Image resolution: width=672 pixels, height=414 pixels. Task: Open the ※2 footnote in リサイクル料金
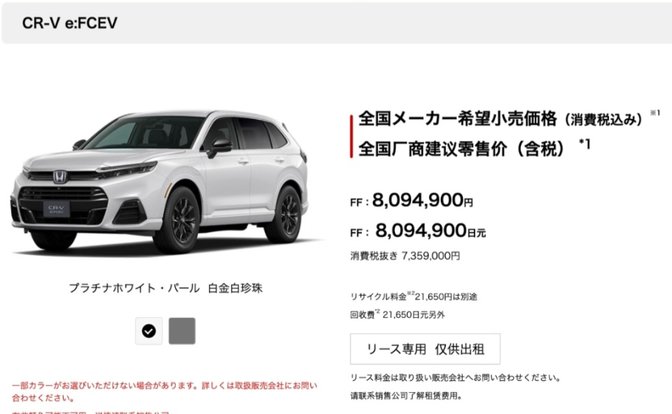click(411, 294)
